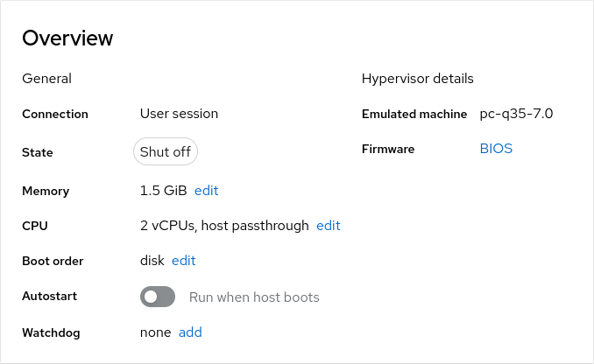Click the Emulated machine label
This screenshot has width=594, height=364.
point(414,114)
